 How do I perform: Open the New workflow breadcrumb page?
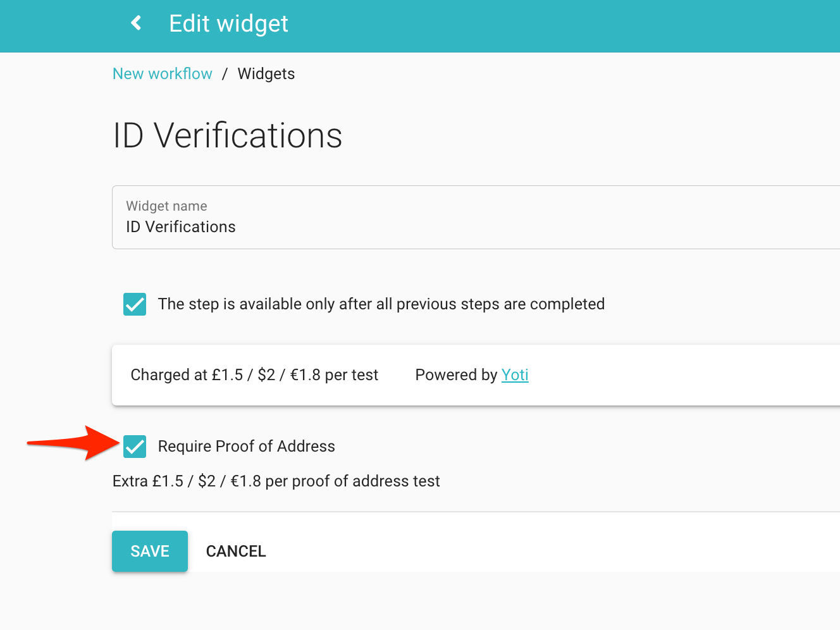click(162, 73)
